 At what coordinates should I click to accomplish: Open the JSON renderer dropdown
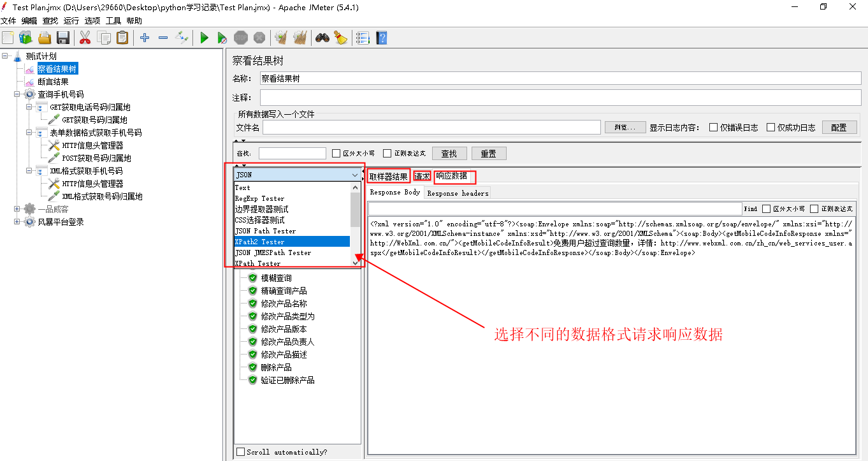[x=298, y=175]
